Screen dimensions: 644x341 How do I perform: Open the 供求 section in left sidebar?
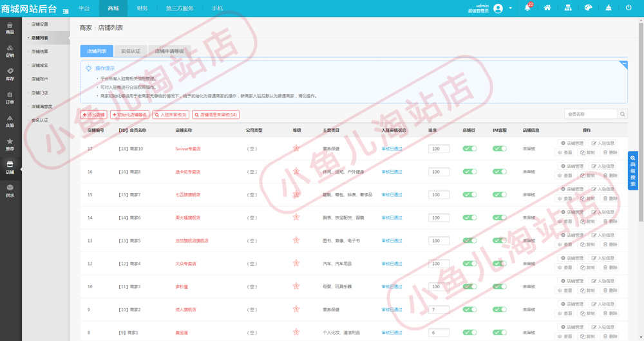pyautogui.click(x=10, y=191)
